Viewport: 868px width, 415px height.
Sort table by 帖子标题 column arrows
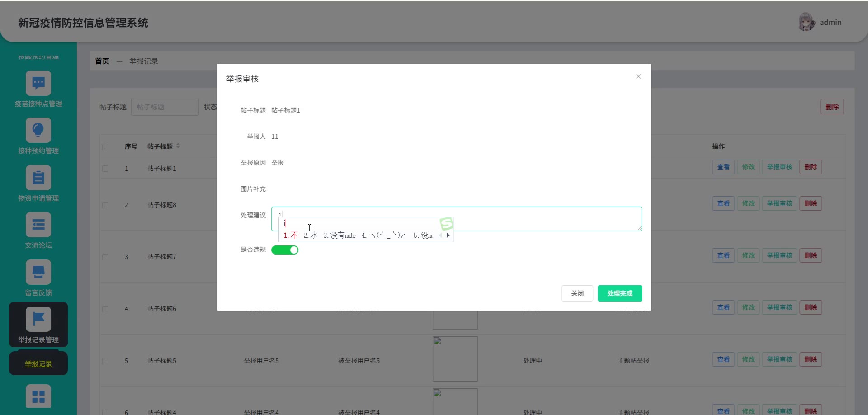178,146
